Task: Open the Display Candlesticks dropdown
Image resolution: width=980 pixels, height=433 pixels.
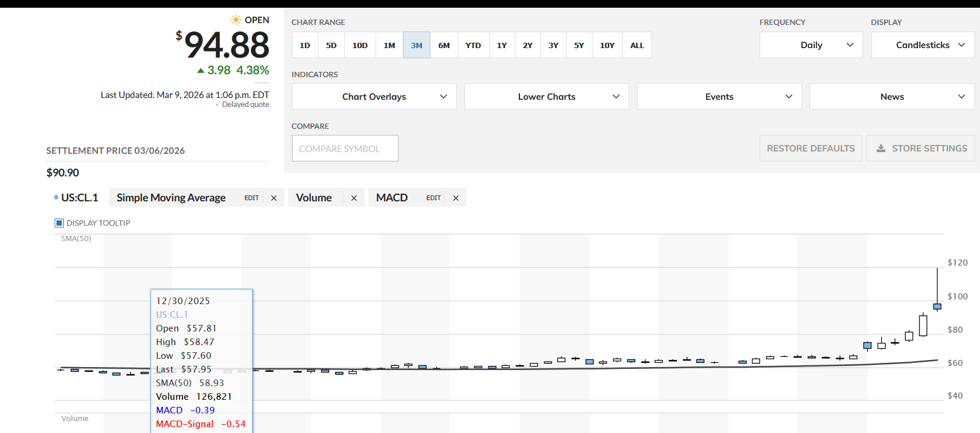Action: pos(923,45)
